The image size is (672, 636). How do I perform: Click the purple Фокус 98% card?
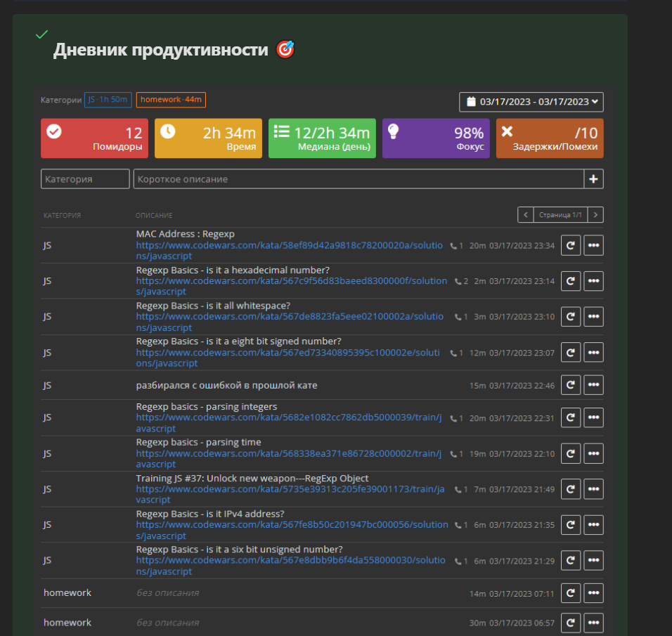436,138
